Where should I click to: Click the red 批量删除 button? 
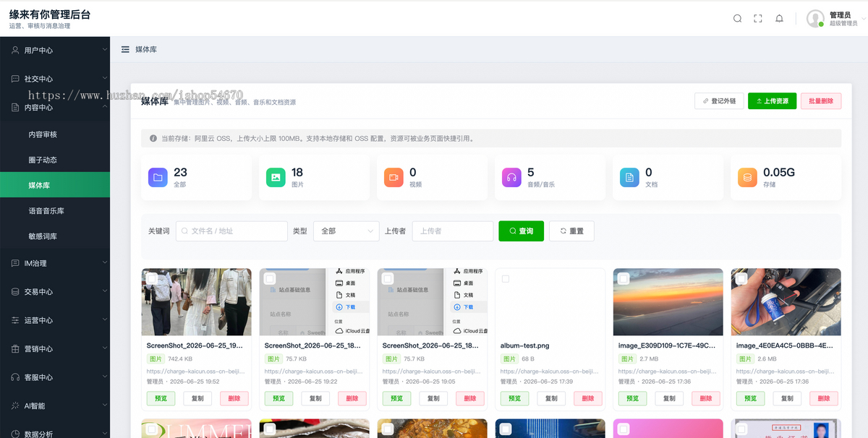click(821, 101)
